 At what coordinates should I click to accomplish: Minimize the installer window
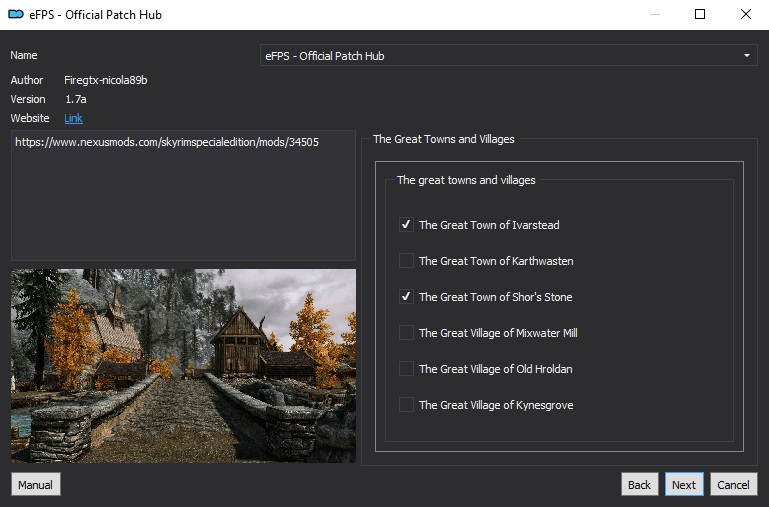[655, 14]
